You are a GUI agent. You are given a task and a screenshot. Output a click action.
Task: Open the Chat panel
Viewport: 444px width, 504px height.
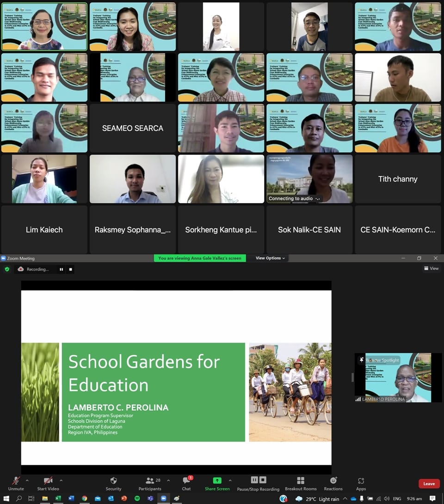click(x=186, y=483)
